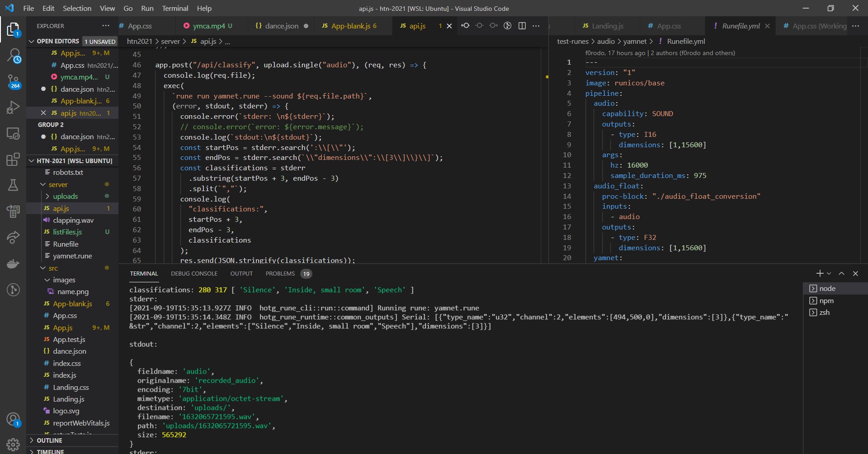
Task: Maximize the terminal panel size
Action: [x=841, y=273]
